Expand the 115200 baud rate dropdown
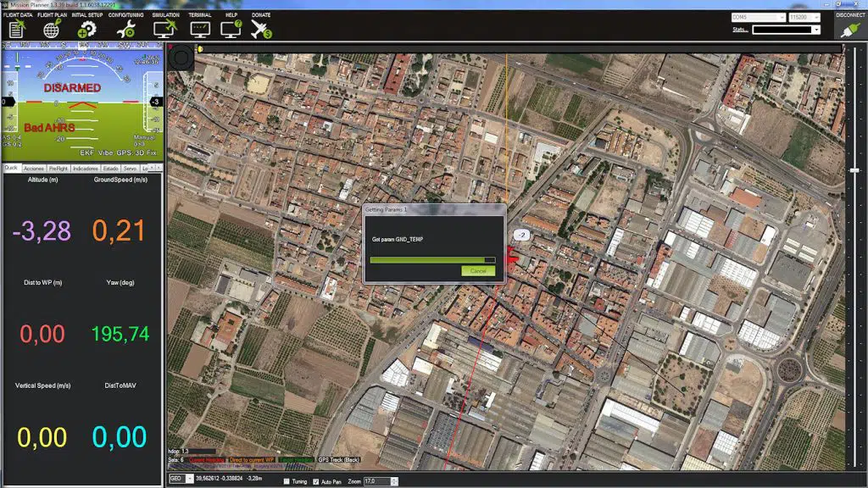 (x=804, y=17)
